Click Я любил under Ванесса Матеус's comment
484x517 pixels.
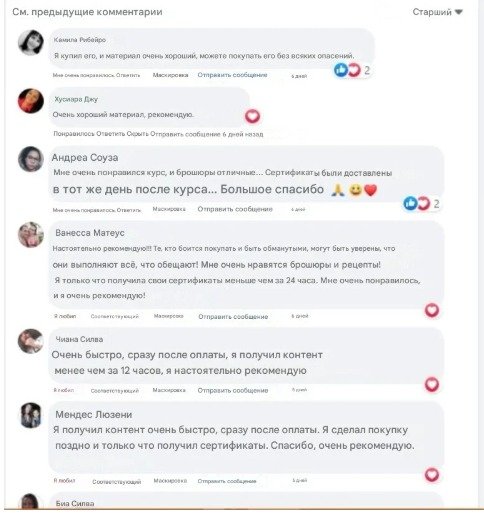click(65, 316)
